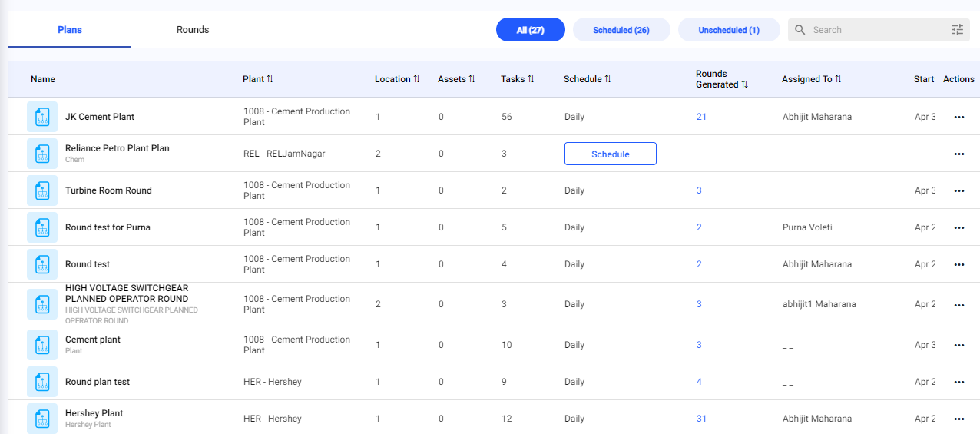
Task: Select Turbine Room Round name
Action: coord(108,190)
